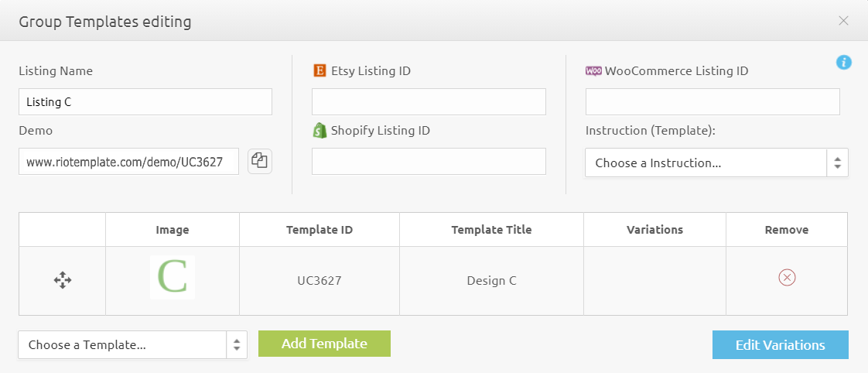Click the Demo URL text field

point(128,162)
